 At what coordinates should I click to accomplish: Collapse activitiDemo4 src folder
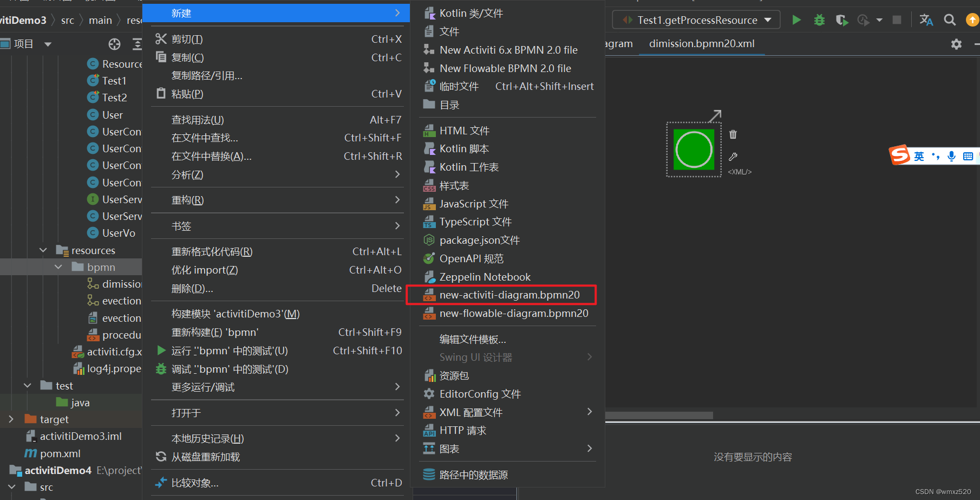pos(12,487)
